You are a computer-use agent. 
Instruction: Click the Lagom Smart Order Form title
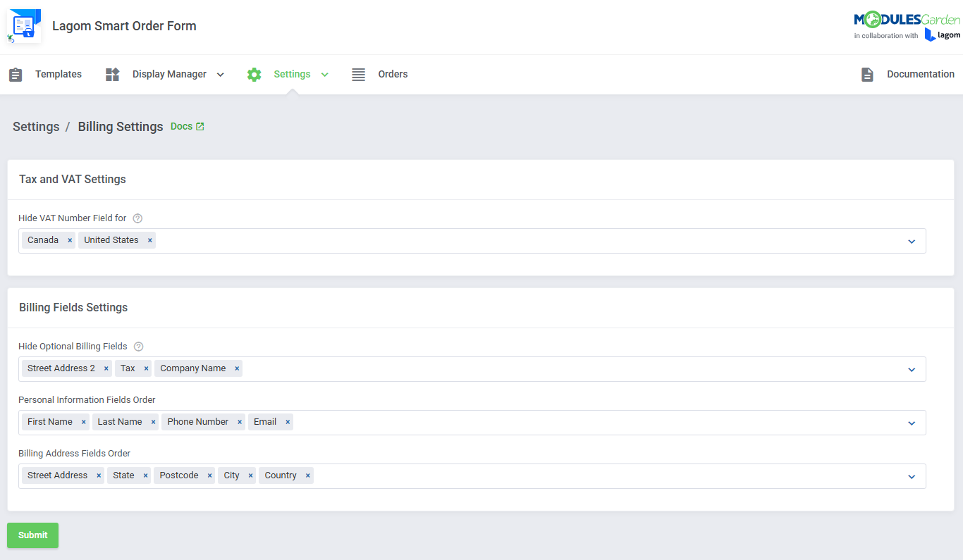click(x=124, y=26)
